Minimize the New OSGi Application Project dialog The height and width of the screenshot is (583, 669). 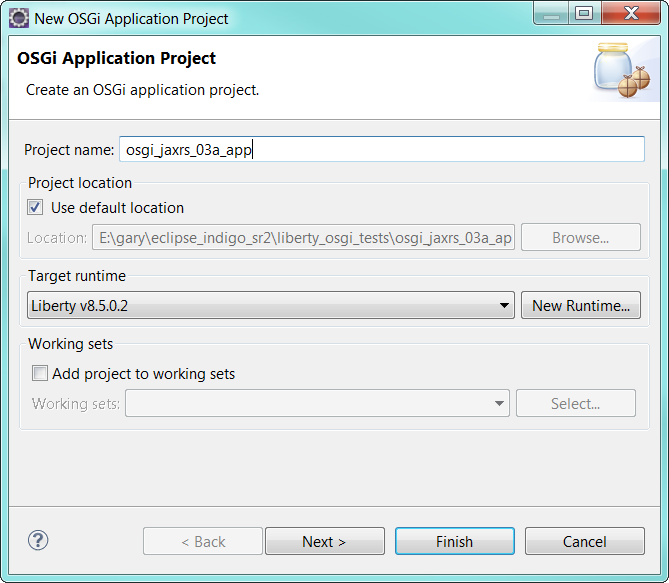[x=550, y=14]
